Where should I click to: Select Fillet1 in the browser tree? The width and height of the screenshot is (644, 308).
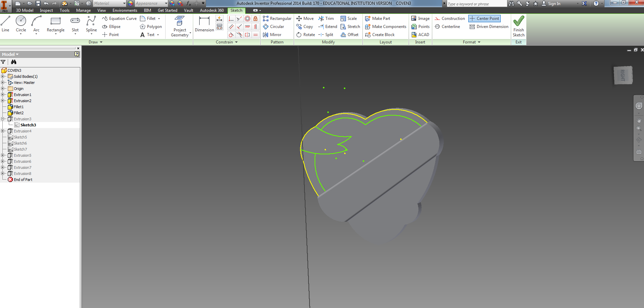coord(19,107)
